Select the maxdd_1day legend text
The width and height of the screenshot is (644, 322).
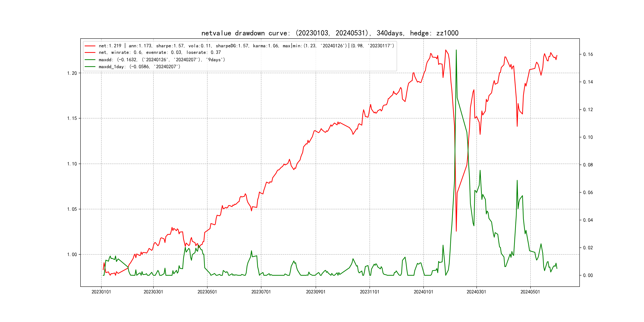pyautogui.click(x=139, y=67)
